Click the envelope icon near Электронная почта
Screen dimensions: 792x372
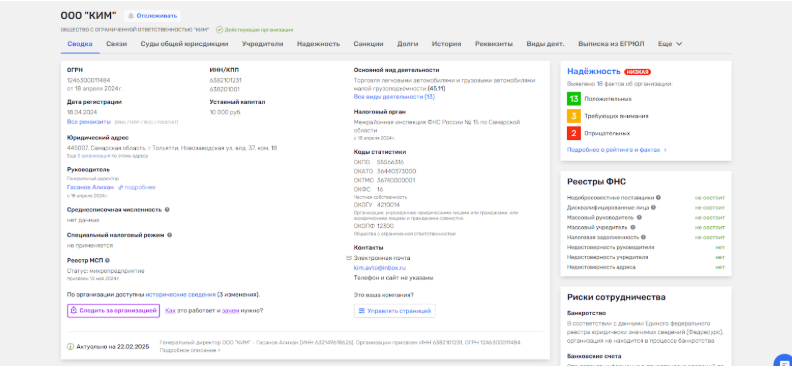click(349, 258)
